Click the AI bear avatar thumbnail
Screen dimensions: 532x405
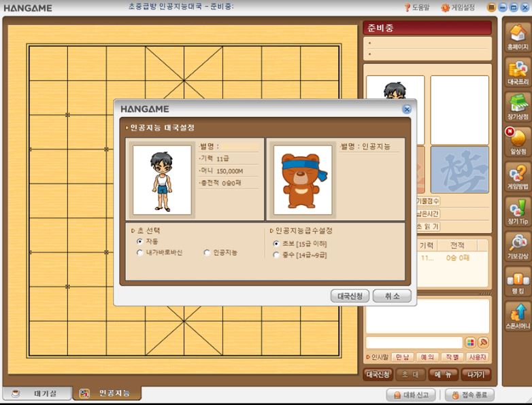303,180
